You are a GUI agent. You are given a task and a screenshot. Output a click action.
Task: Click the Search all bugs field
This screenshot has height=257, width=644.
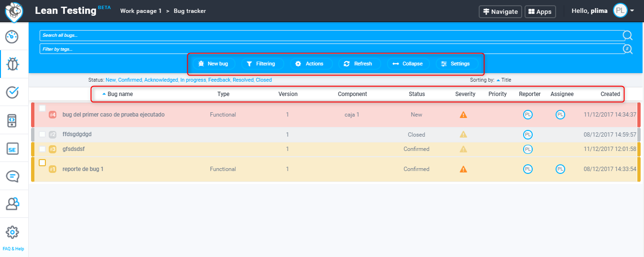[x=330, y=35]
